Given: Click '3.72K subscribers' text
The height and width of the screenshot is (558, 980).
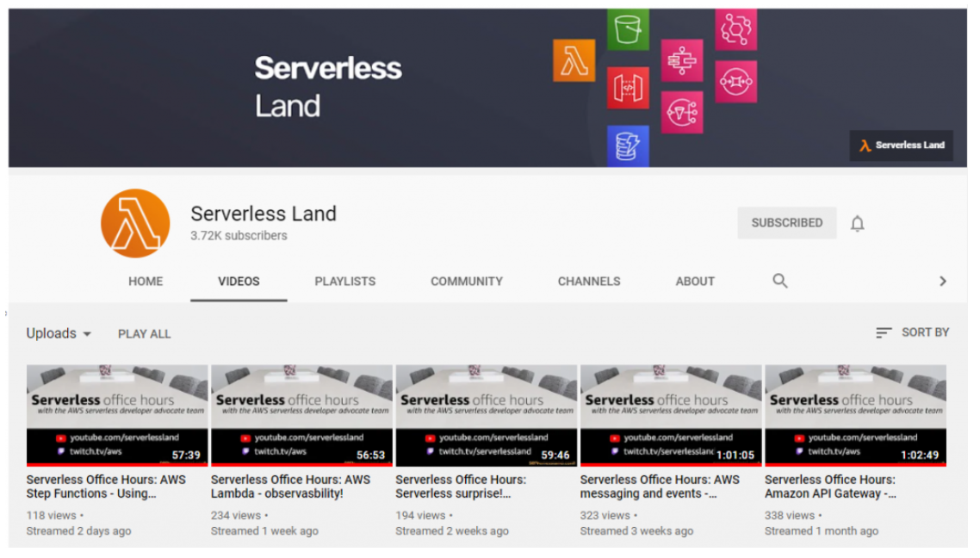Looking at the screenshot, I should click(x=239, y=236).
